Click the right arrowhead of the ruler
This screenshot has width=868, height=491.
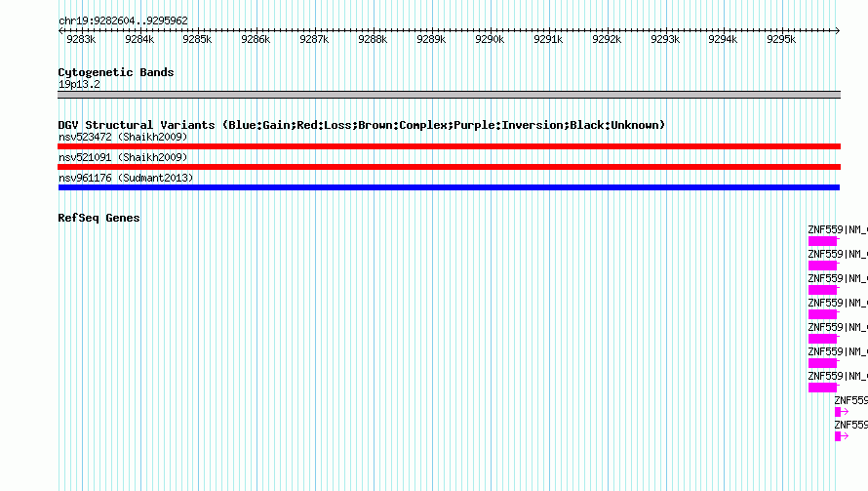tap(837, 30)
